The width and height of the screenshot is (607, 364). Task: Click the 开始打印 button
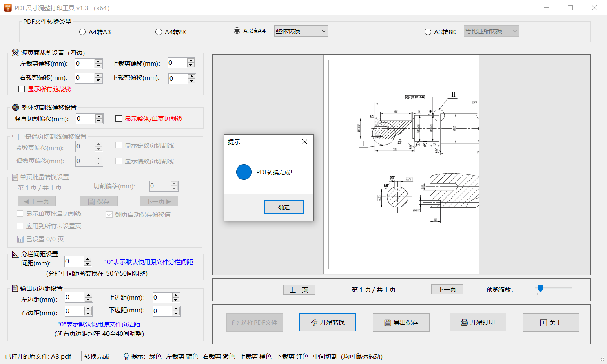point(478,322)
